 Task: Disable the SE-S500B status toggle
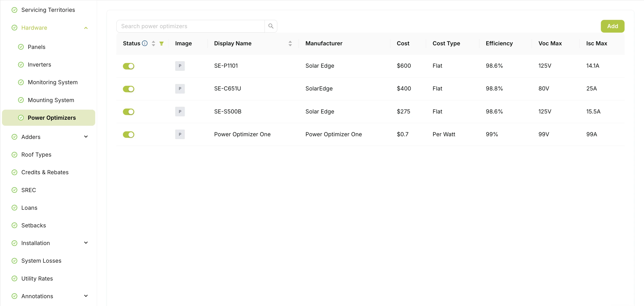point(128,112)
